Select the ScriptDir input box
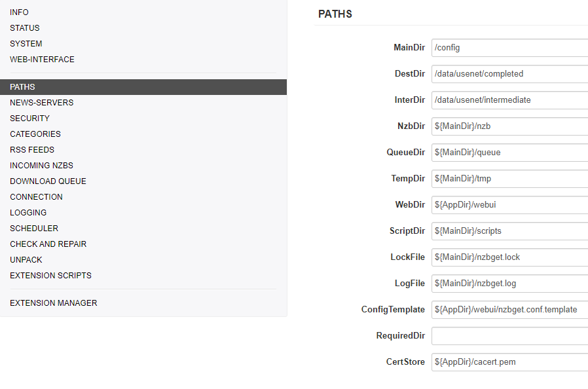 pos(509,231)
